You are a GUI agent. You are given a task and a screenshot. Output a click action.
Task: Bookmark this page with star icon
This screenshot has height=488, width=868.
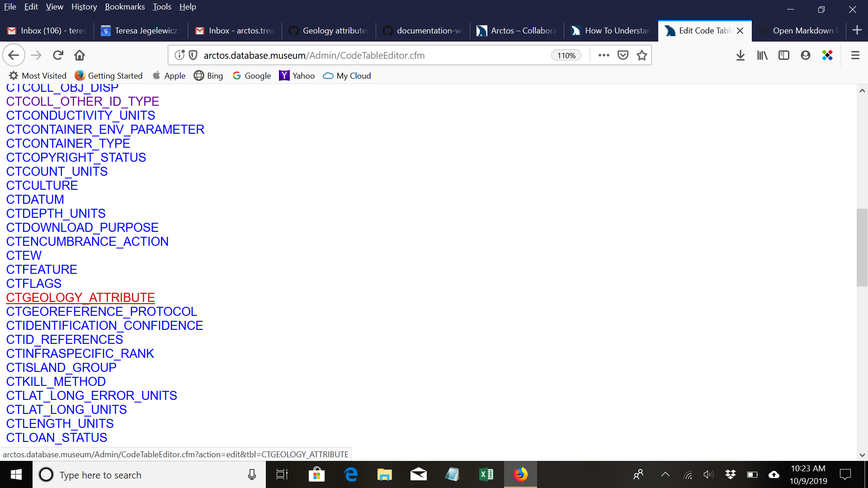(642, 55)
